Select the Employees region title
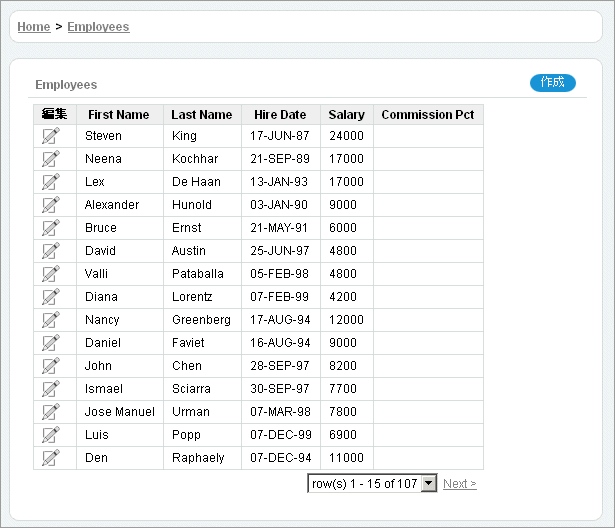Image resolution: width=615 pixels, height=528 pixels. coord(66,85)
